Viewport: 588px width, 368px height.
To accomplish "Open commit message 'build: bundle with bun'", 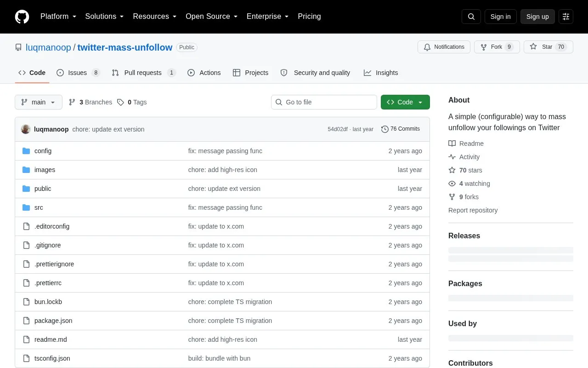I will pos(219,358).
